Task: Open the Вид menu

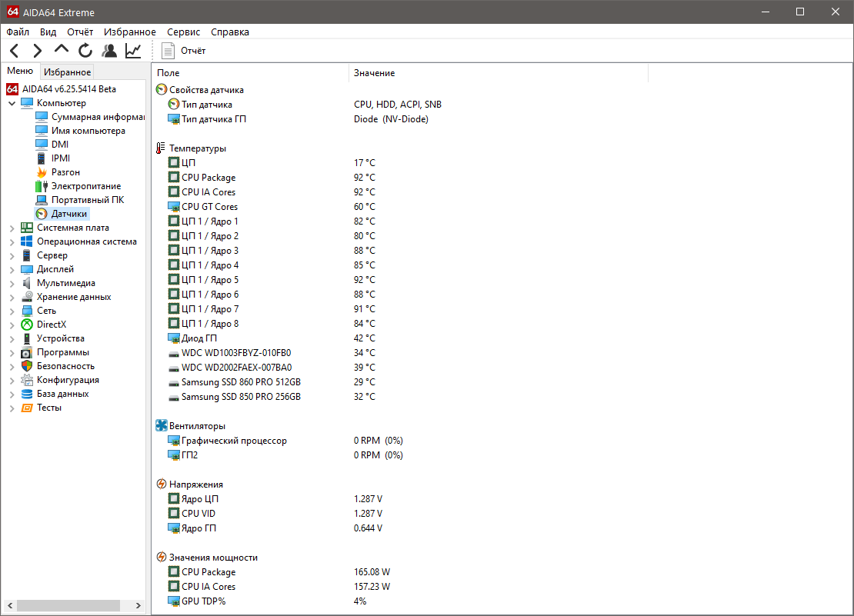Action: pos(48,32)
